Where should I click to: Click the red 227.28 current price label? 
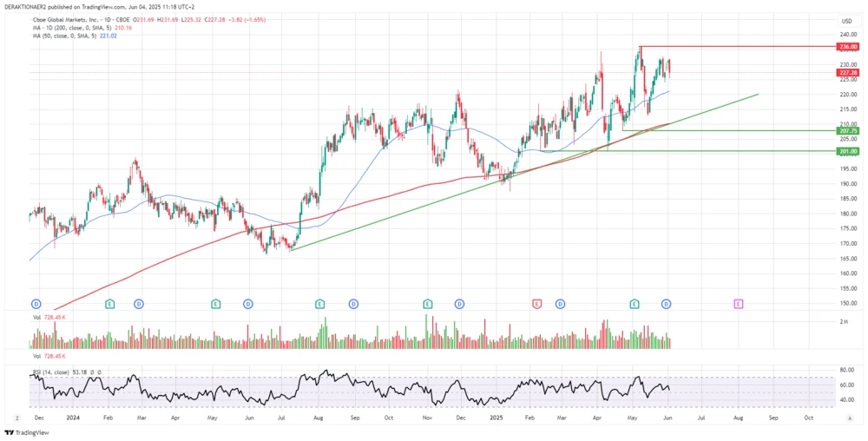(x=847, y=72)
